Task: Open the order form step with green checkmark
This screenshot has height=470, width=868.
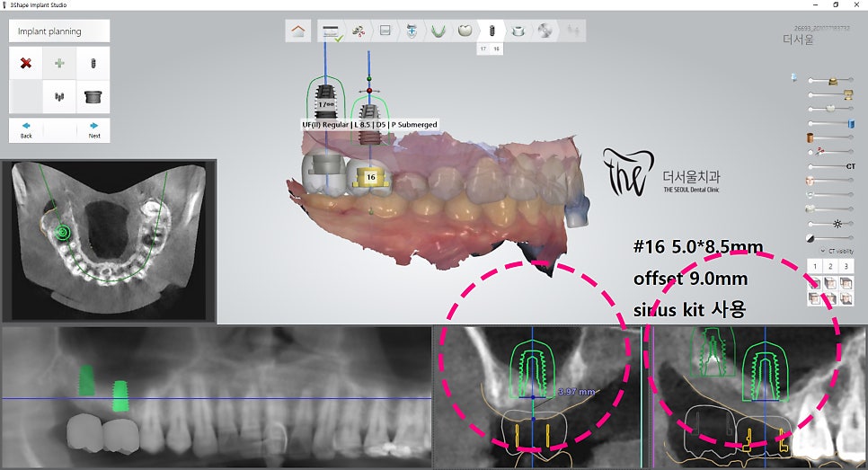Action: click(332, 31)
